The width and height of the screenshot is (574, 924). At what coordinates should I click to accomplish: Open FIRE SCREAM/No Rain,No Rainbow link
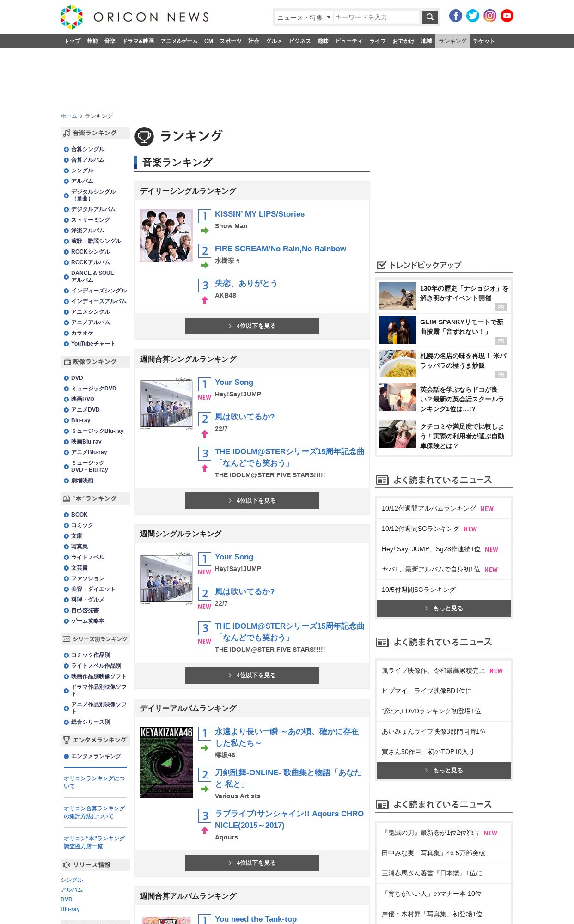click(281, 249)
